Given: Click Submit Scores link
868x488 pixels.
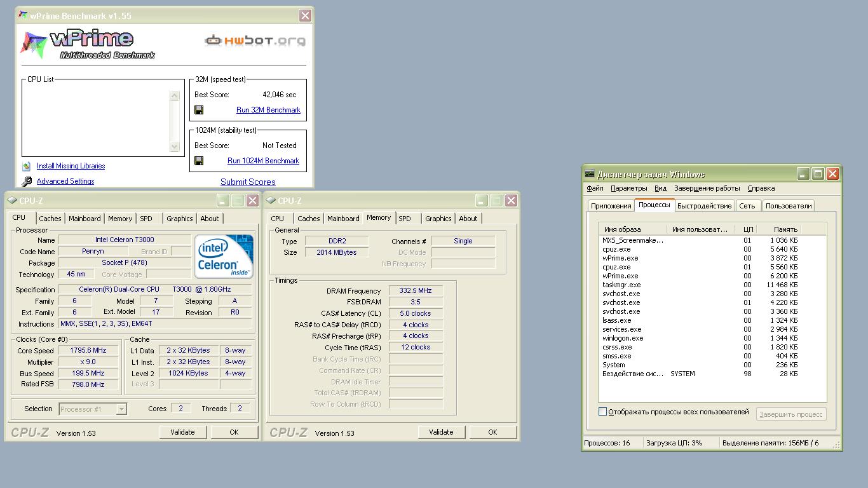Looking at the screenshot, I should (248, 182).
